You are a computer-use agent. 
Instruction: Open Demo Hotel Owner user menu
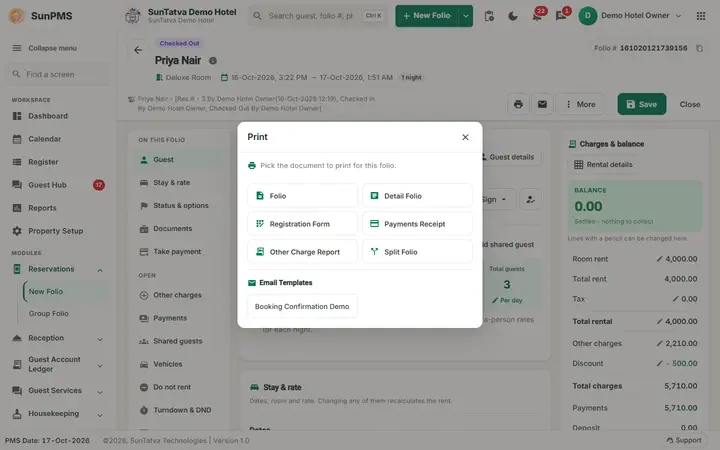[x=630, y=16]
